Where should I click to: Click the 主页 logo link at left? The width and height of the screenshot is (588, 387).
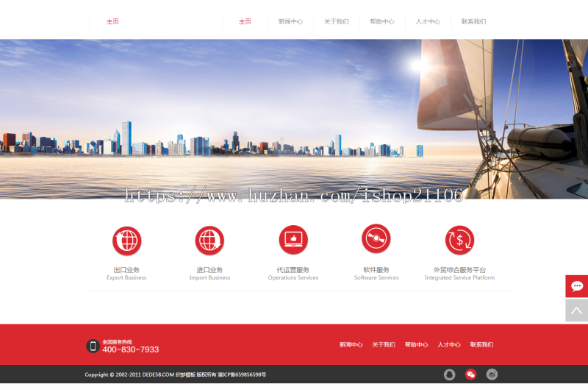pyautogui.click(x=112, y=22)
